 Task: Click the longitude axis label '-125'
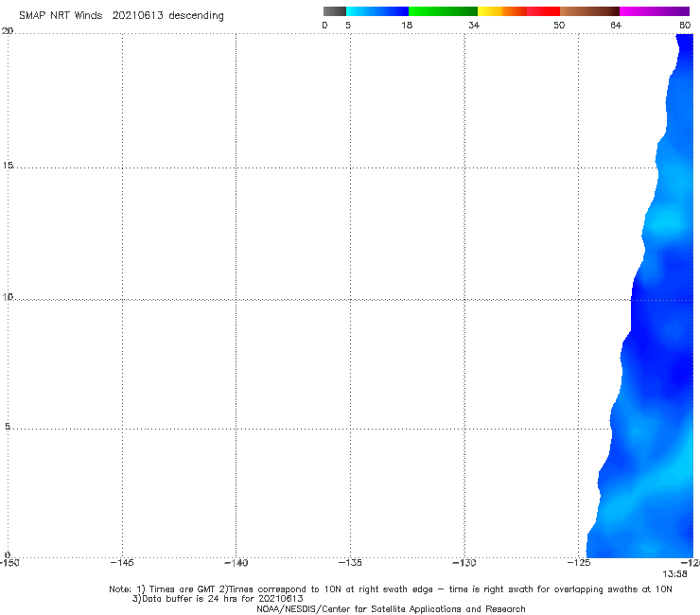579,563
